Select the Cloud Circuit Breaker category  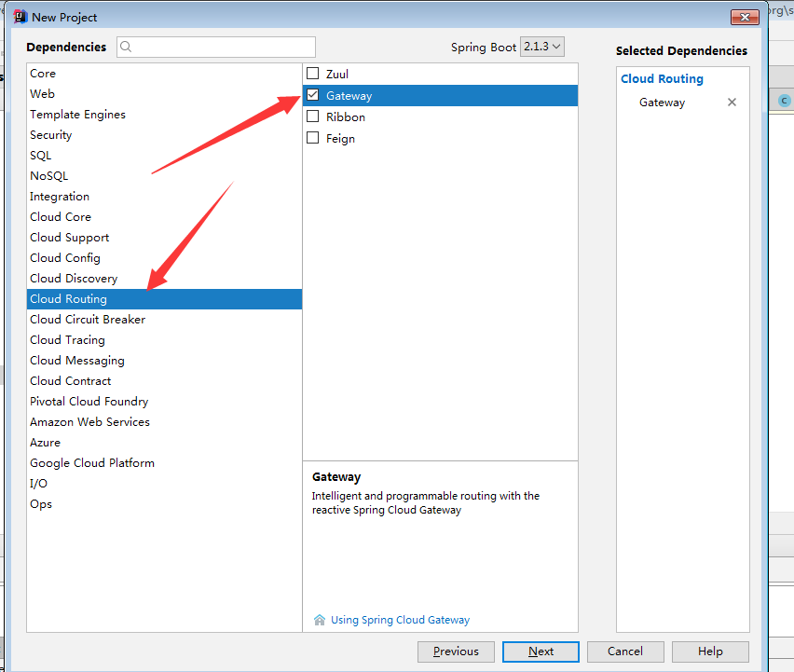pyautogui.click(x=87, y=319)
